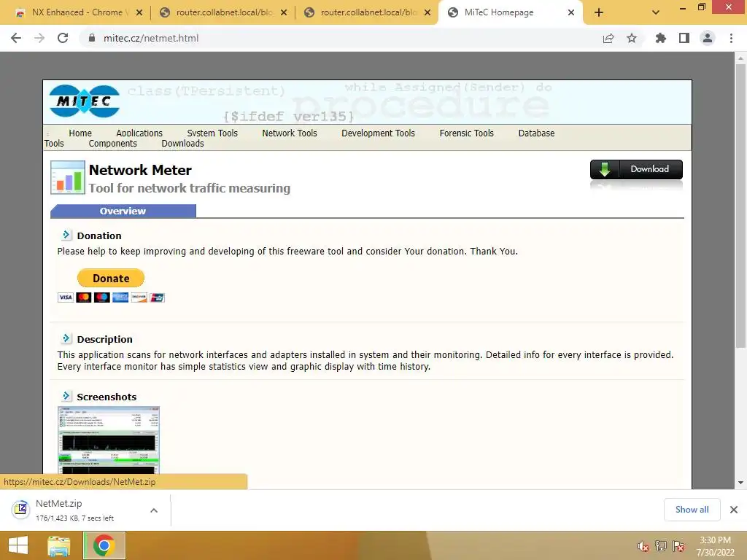Image resolution: width=747 pixels, height=560 pixels.
Task: Click the browser forward arrow
Action: (39, 38)
